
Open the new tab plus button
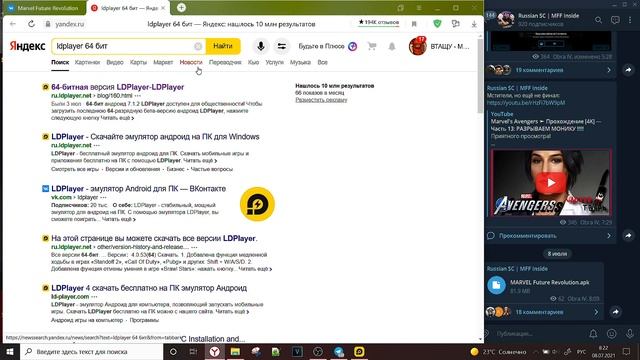pos(181,7)
